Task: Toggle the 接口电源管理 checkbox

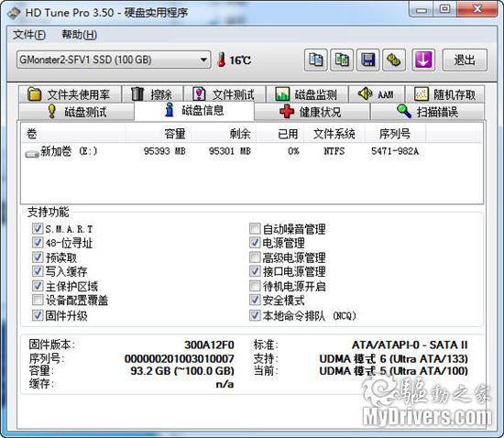Action: [255, 271]
